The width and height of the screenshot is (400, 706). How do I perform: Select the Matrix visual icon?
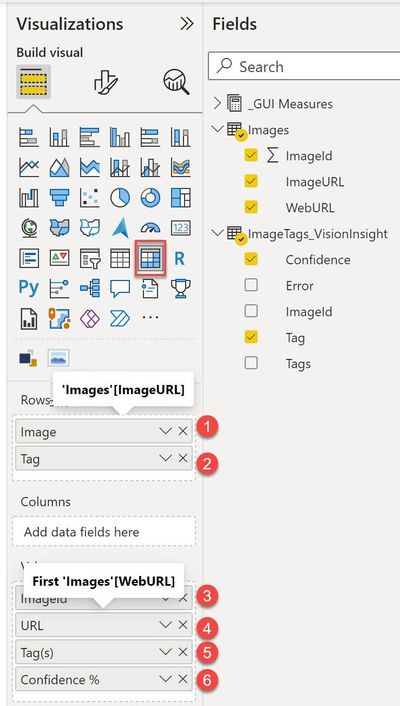point(150,258)
